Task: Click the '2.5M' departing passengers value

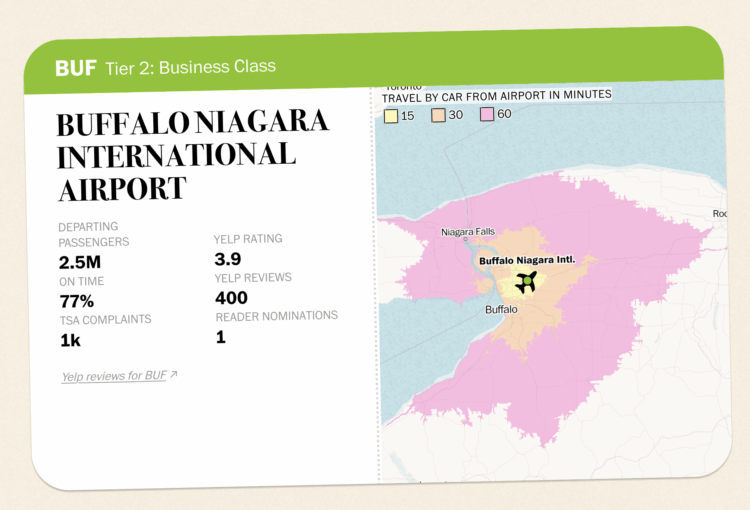Action: tap(80, 263)
